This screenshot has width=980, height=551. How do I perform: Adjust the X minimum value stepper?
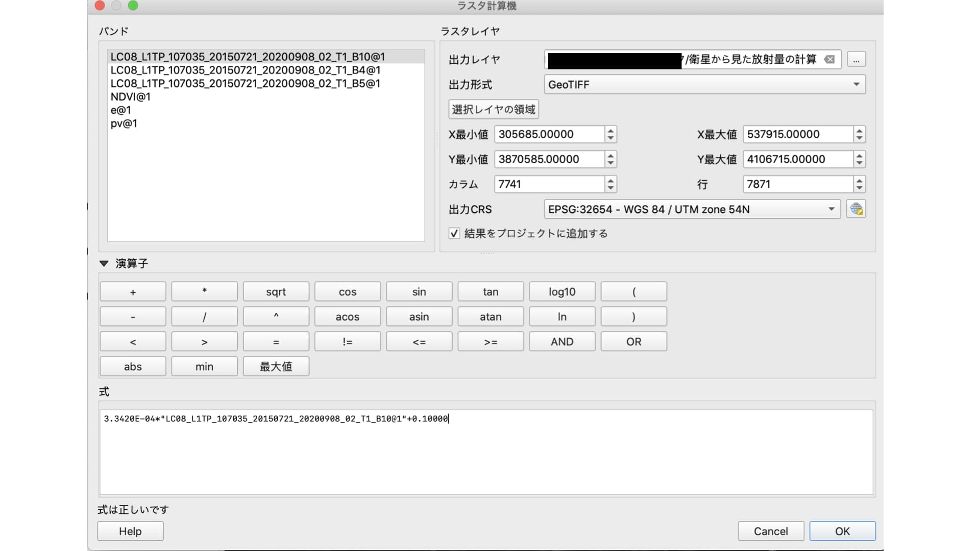point(610,134)
